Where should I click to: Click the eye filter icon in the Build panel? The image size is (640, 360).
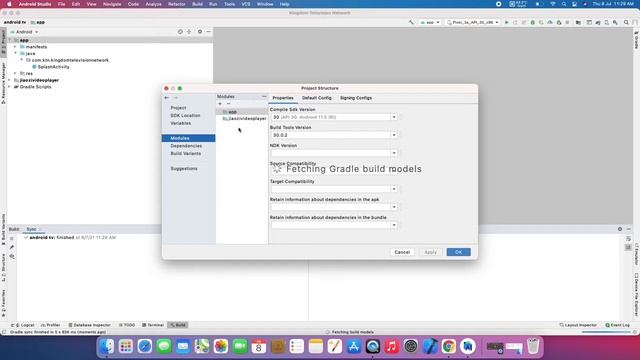12,256
